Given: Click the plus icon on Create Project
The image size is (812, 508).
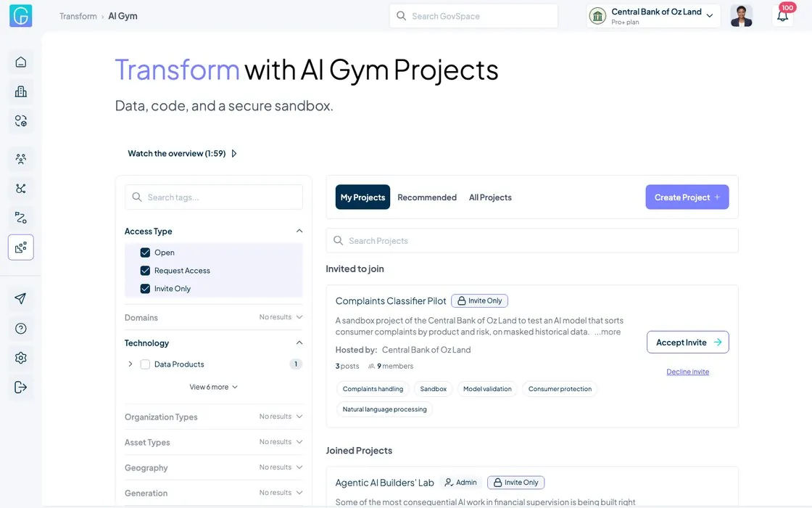Looking at the screenshot, I should tap(717, 197).
